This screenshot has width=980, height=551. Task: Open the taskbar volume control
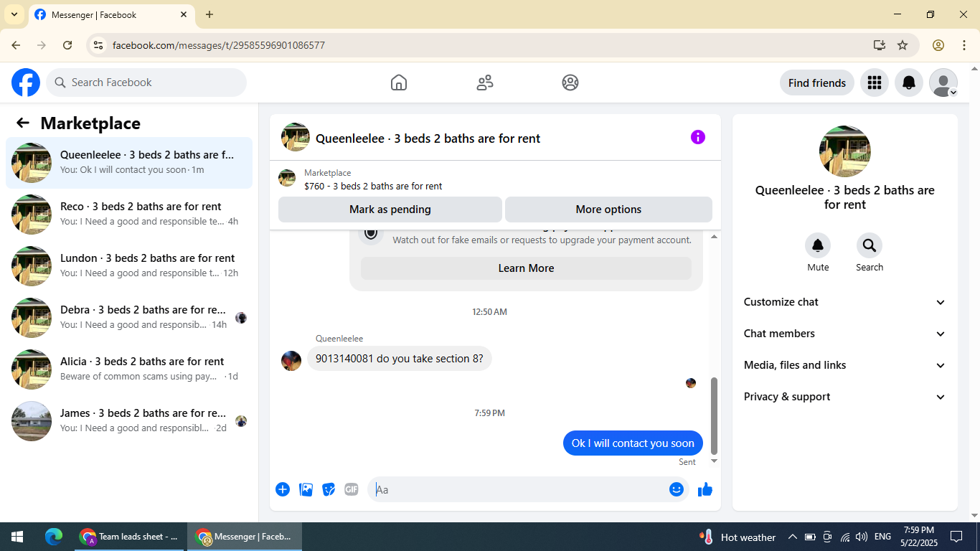pos(862,537)
